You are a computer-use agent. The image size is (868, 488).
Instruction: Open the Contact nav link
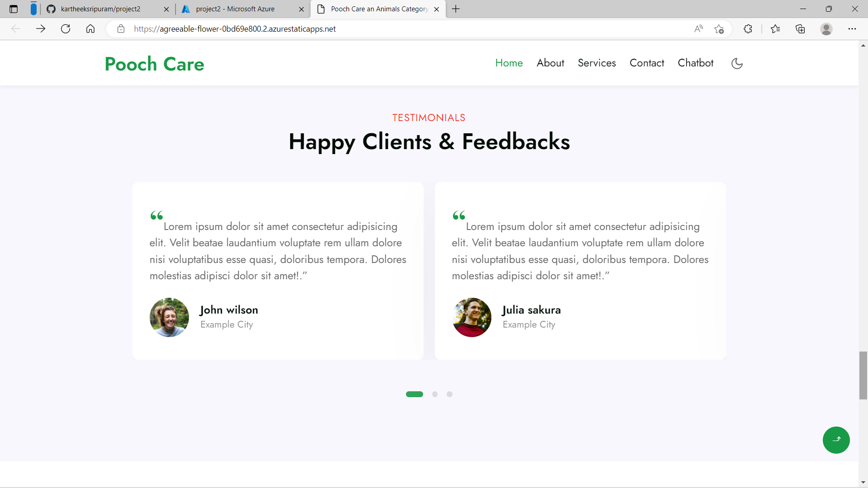click(647, 63)
